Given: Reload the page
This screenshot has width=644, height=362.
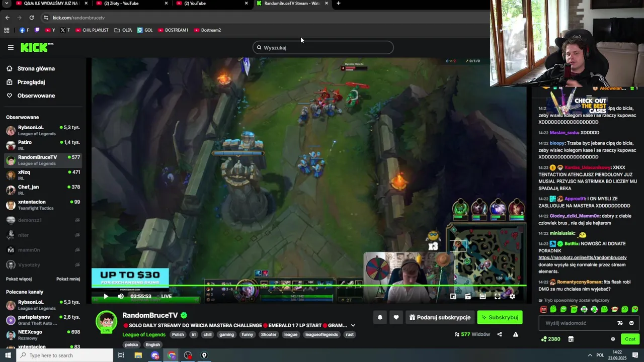Looking at the screenshot, I should point(31,18).
